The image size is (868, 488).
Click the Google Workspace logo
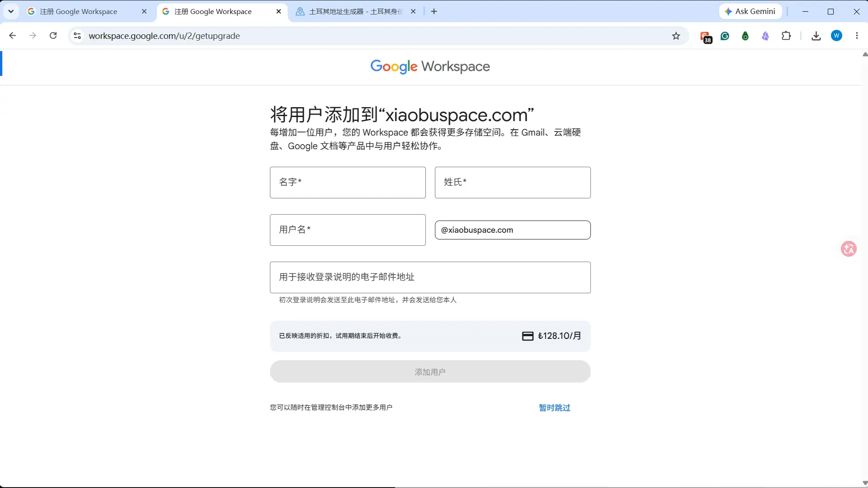430,66
